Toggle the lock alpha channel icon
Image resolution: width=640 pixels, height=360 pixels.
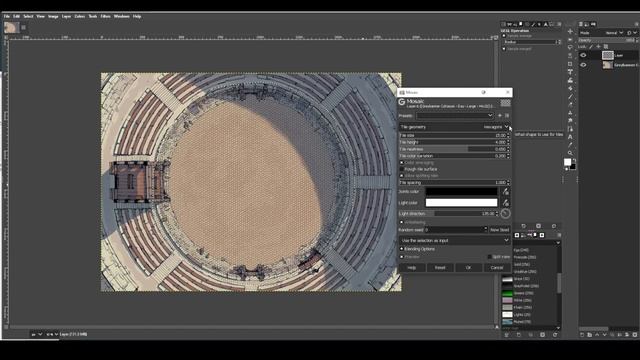pos(606,47)
